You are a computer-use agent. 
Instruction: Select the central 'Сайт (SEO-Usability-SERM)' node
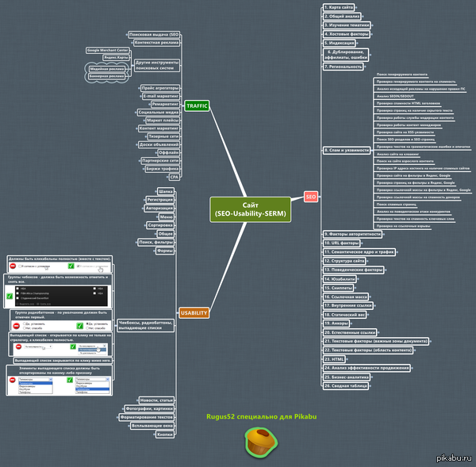tap(250, 209)
